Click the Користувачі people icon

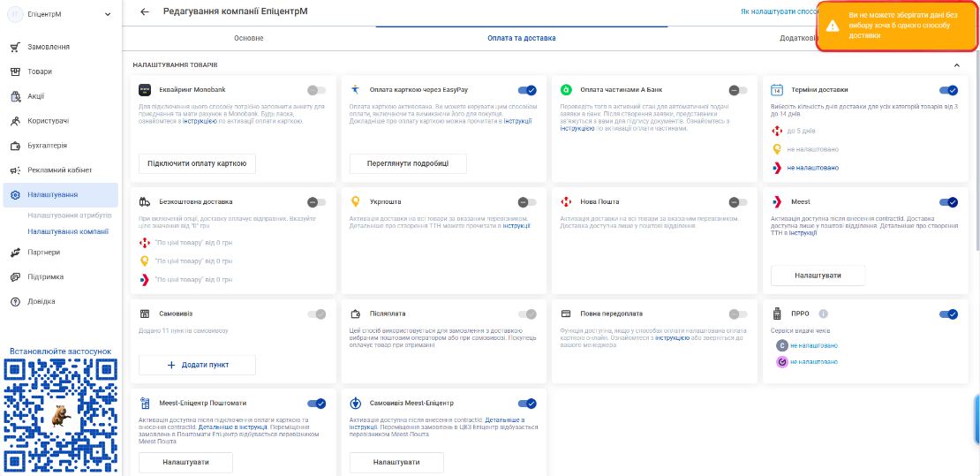(x=16, y=121)
